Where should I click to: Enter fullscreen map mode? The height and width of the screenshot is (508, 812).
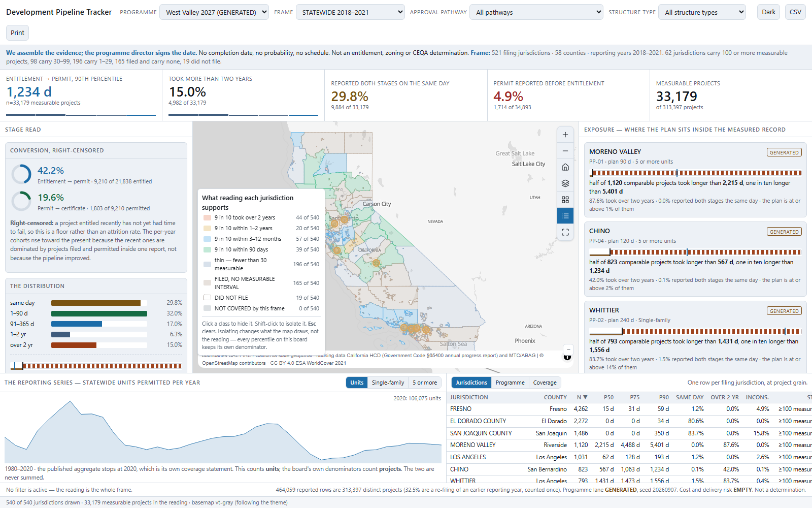coord(565,232)
